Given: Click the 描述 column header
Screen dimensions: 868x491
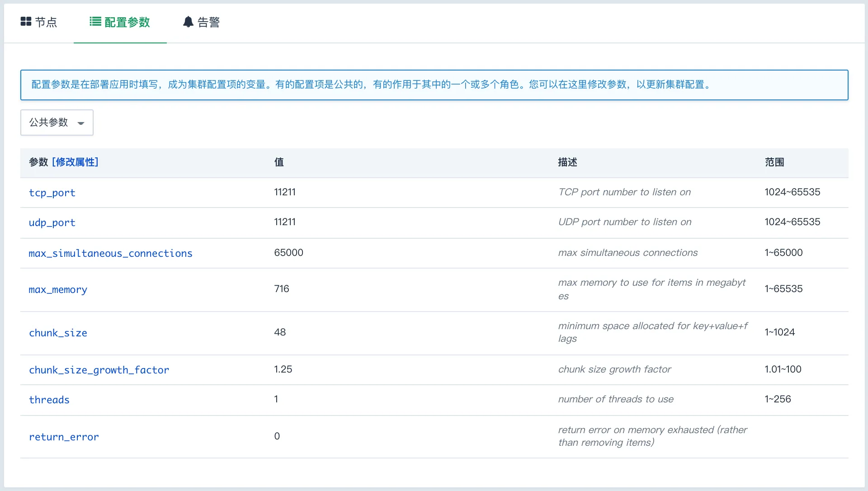Looking at the screenshot, I should (567, 162).
